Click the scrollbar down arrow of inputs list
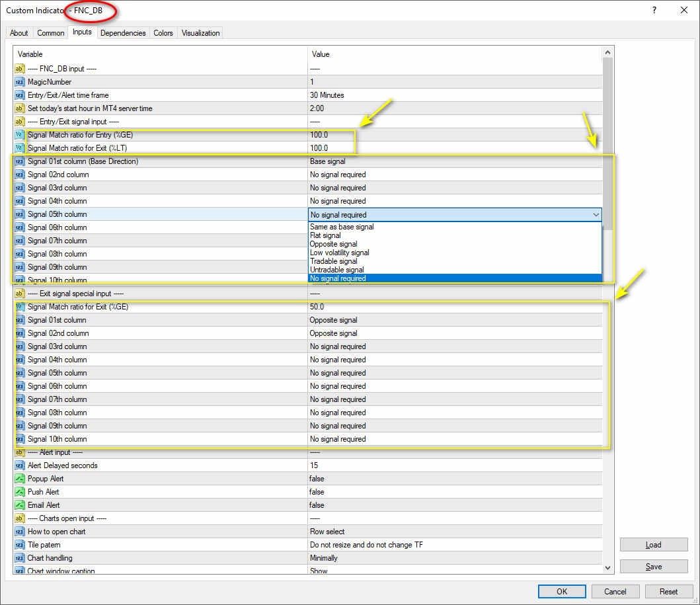 click(607, 568)
